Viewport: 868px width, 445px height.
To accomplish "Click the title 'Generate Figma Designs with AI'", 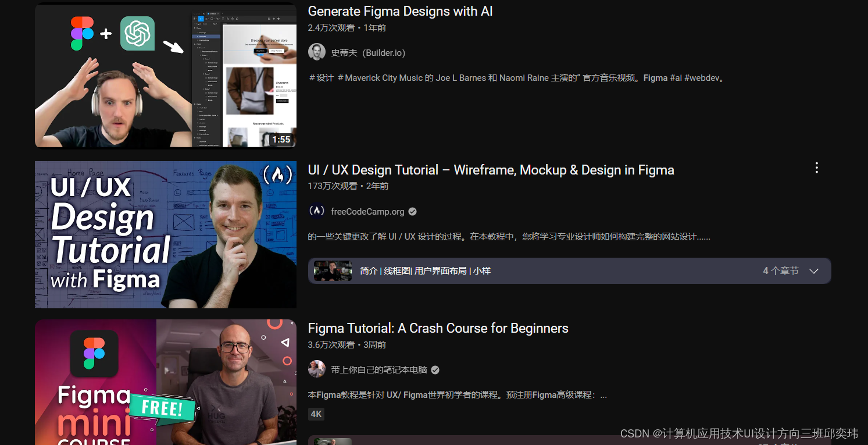I will click(x=400, y=11).
